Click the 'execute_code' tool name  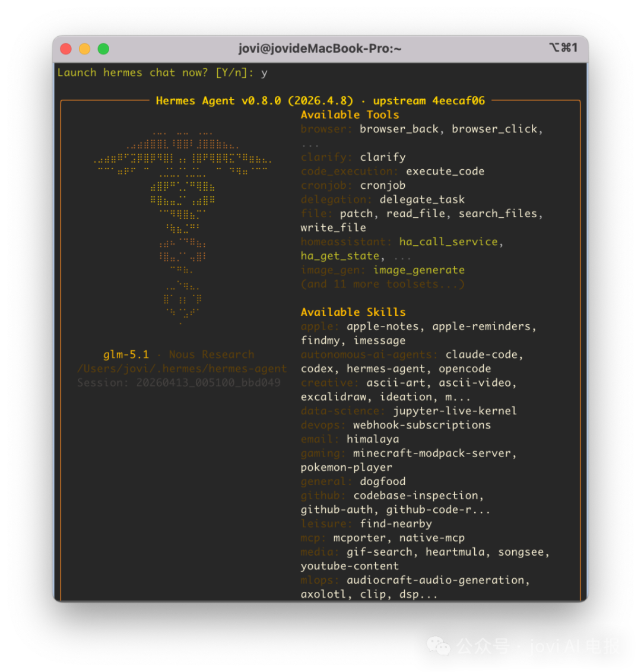coord(445,172)
